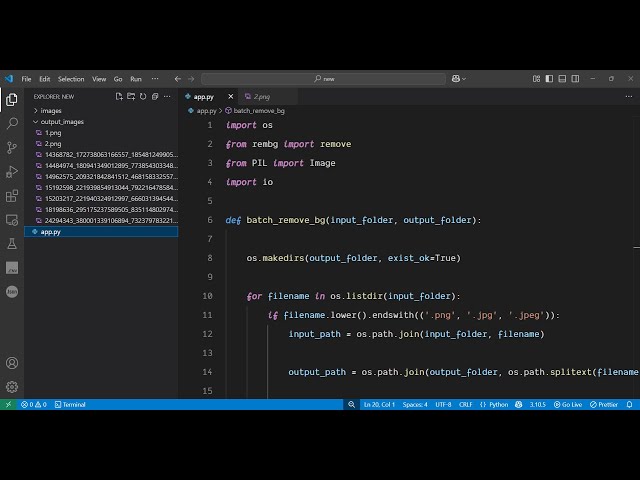
Task: Refresh the Explorer file tree
Action: 143,97
